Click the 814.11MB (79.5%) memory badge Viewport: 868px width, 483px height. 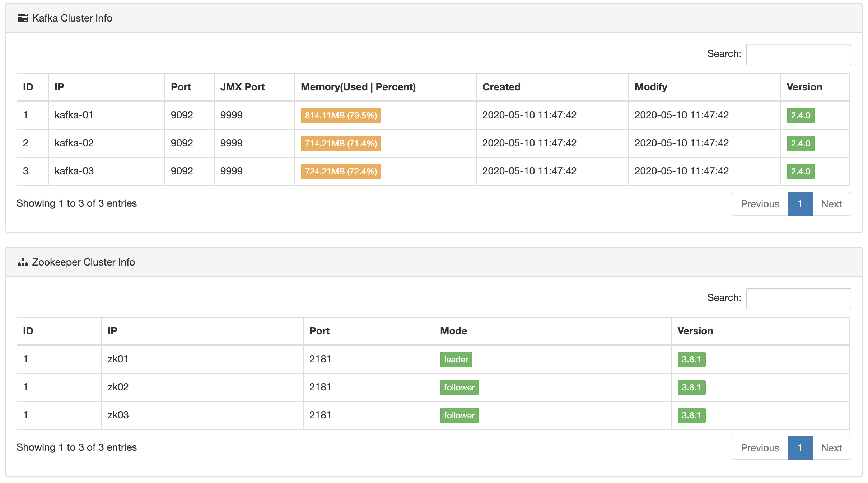(x=341, y=116)
